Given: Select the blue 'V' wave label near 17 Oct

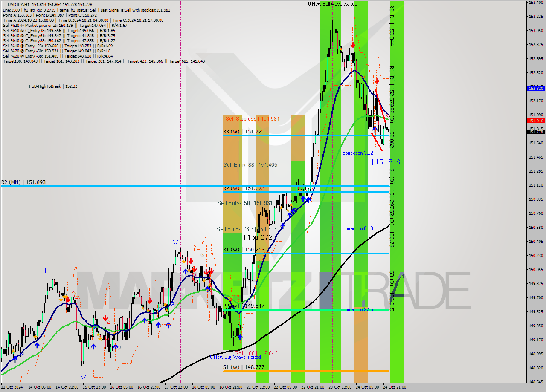Looking at the screenshot, I should pos(175,243).
